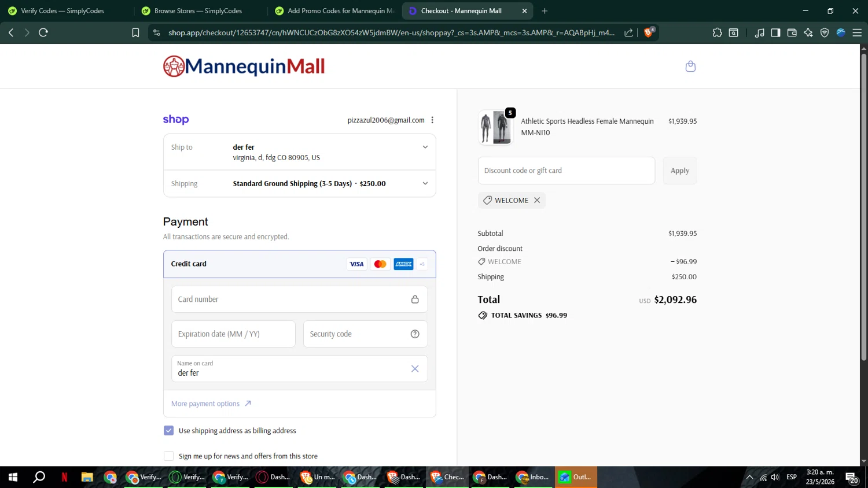Click the total amount $2,092.96
This screenshot has width=868, height=488.
(675, 300)
